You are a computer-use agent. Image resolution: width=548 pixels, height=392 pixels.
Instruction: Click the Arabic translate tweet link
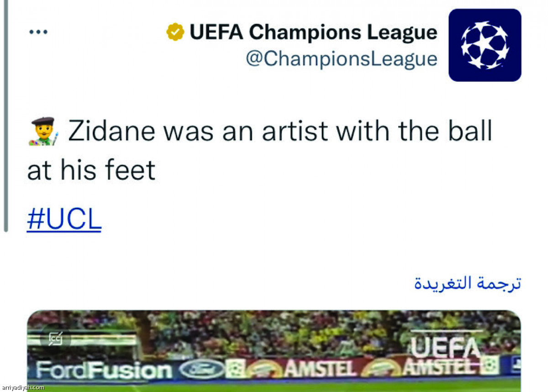click(x=468, y=283)
